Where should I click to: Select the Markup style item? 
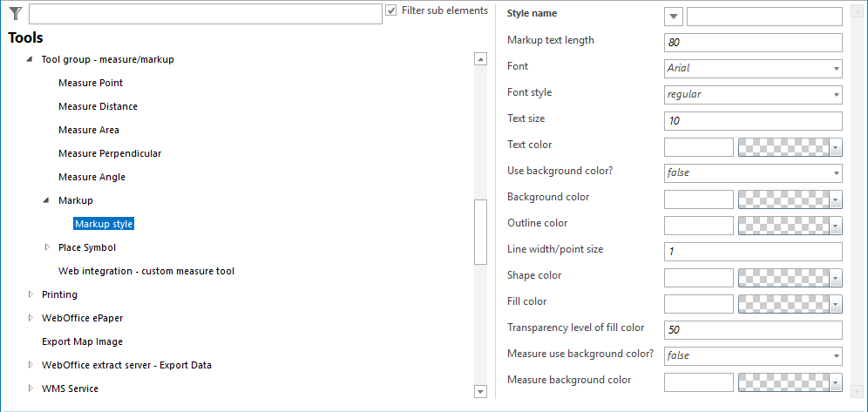click(104, 224)
